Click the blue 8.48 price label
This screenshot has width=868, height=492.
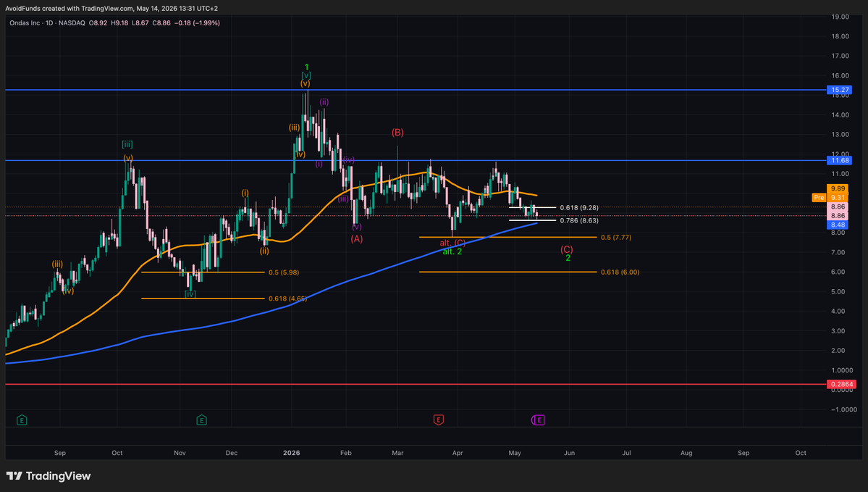pyautogui.click(x=838, y=225)
